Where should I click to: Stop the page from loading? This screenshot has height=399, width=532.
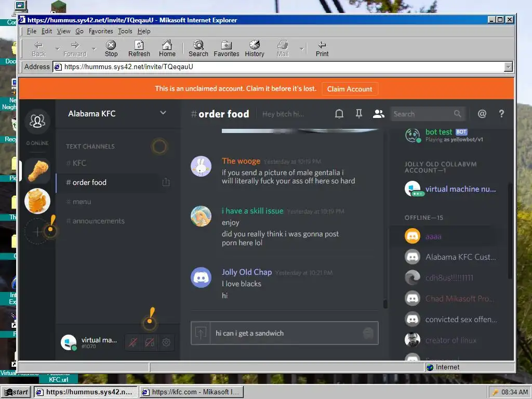pyautogui.click(x=111, y=49)
